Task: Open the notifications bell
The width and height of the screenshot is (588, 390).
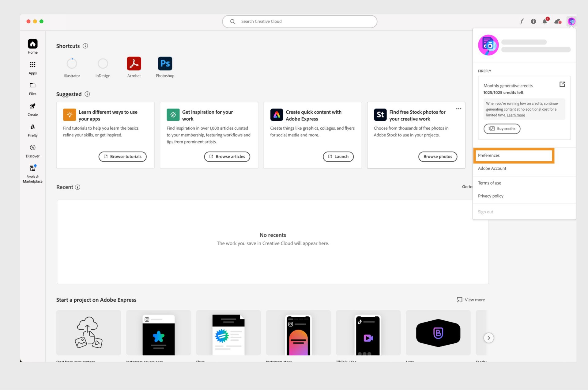Action: tap(545, 21)
